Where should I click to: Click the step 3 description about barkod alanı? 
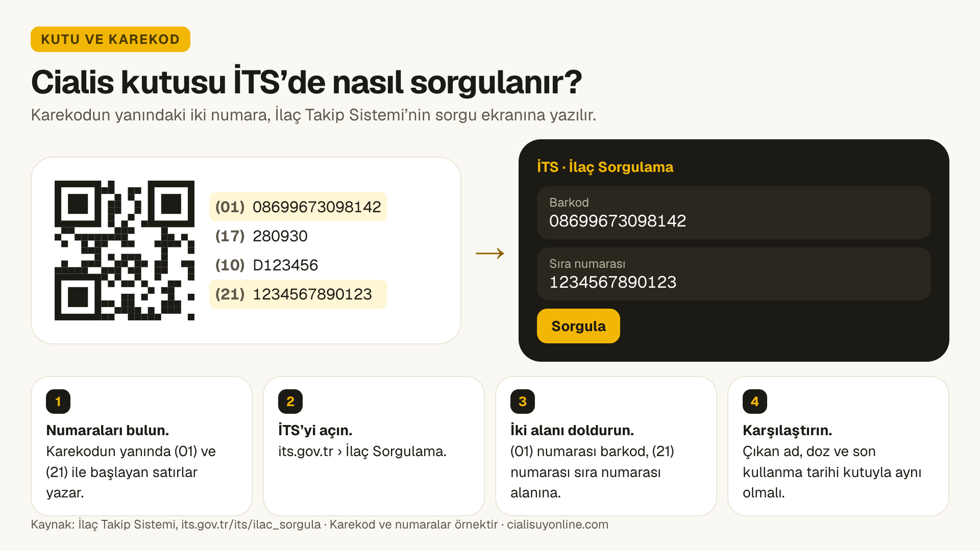point(592,472)
